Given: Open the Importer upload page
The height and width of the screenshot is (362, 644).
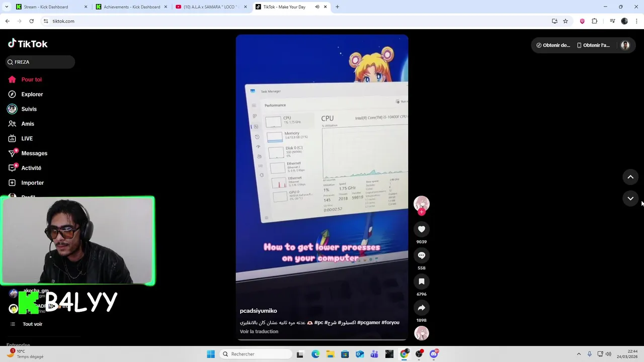Looking at the screenshot, I should pyautogui.click(x=32, y=183).
